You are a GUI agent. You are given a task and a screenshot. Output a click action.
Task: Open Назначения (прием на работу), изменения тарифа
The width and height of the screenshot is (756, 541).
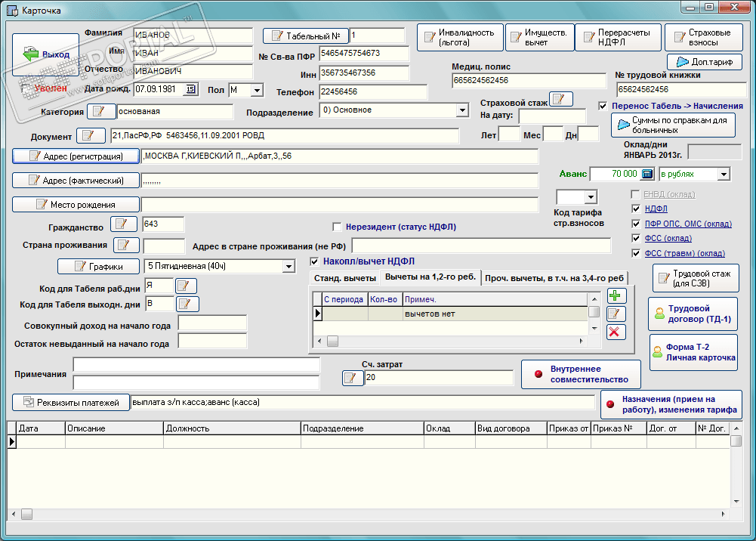(671, 404)
